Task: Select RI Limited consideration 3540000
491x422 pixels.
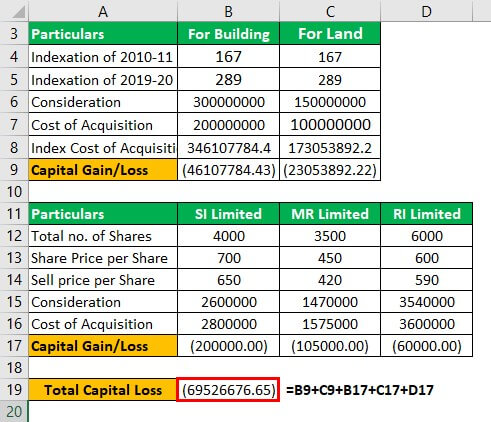Action: (x=427, y=302)
